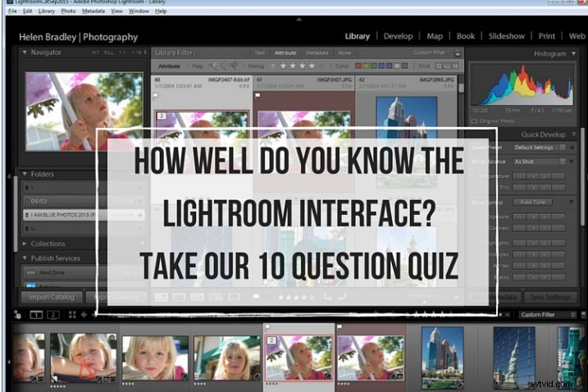Hide top panel with the arrow
Screen dimensions: 588x392
[299, 19]
